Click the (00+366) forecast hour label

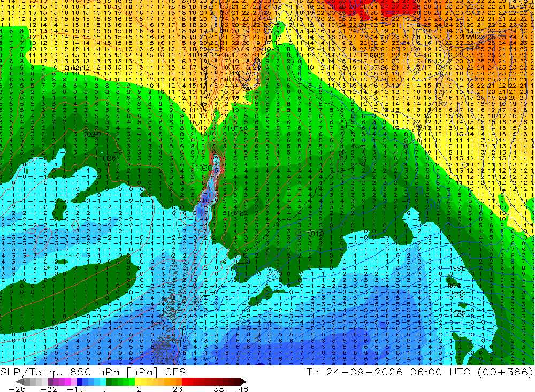505,372
